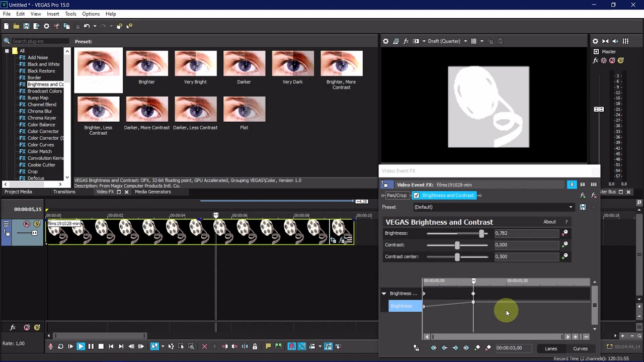Save the project with the toolbar disk icon
644x362 pixels.
[26, 26]
